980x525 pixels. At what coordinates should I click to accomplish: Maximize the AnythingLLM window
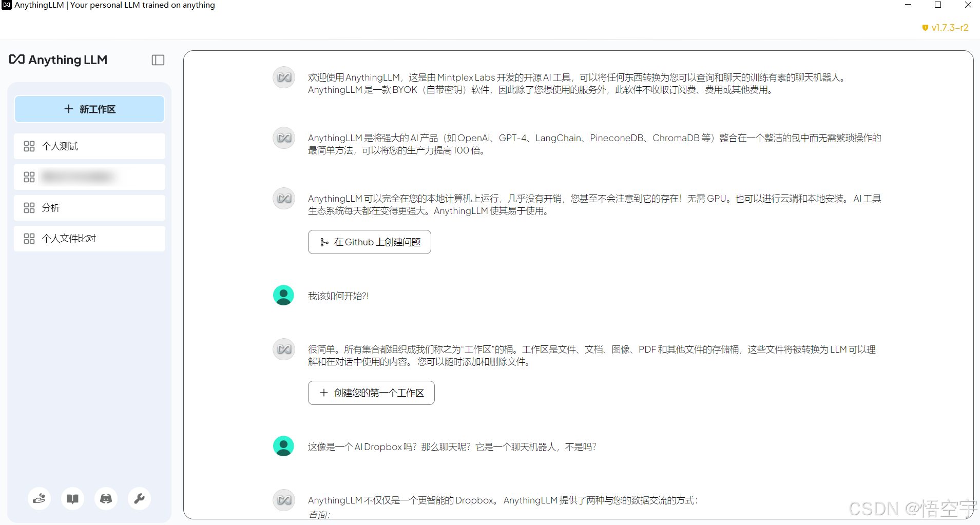[x=937, y=5]
